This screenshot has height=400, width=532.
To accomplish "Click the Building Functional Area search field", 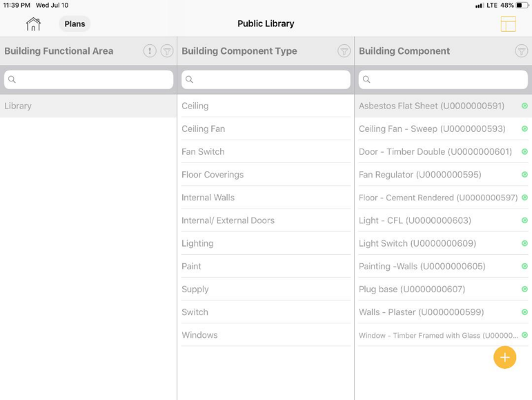I will click(88, 79).
